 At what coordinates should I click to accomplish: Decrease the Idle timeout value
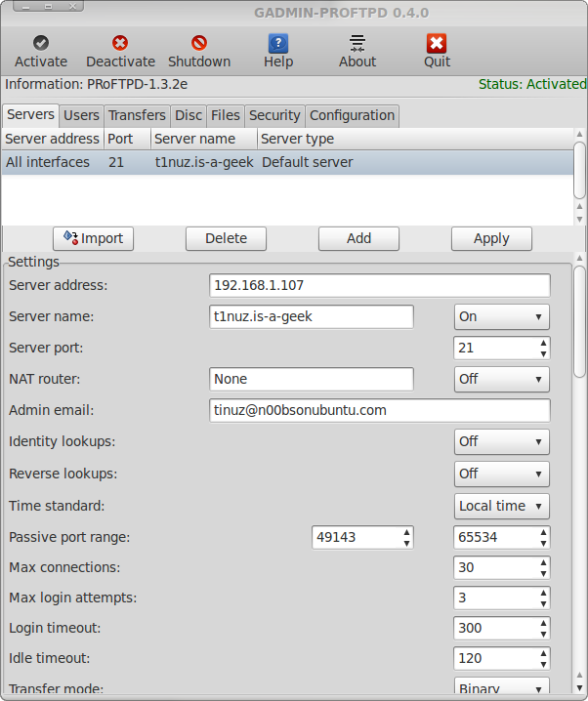click(543, 665)
